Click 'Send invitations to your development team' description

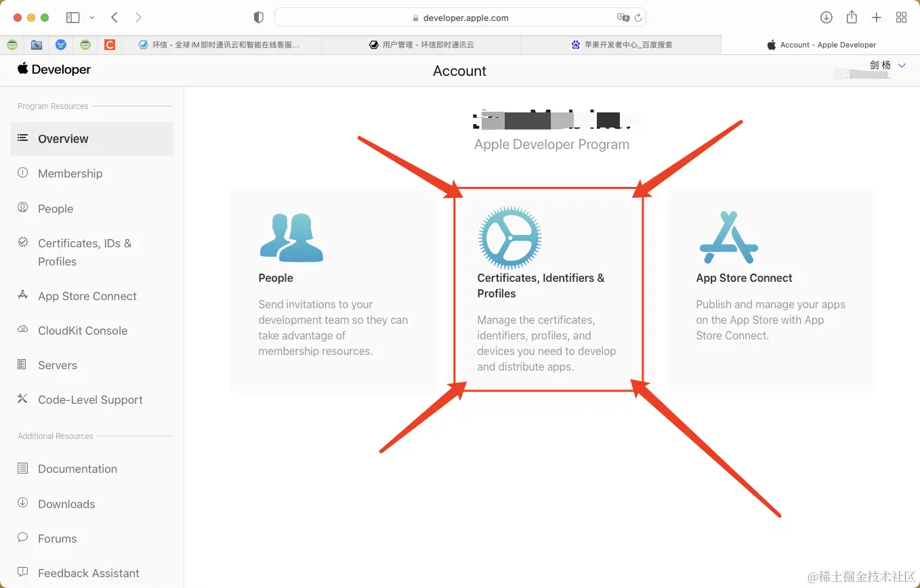(333, 328)
